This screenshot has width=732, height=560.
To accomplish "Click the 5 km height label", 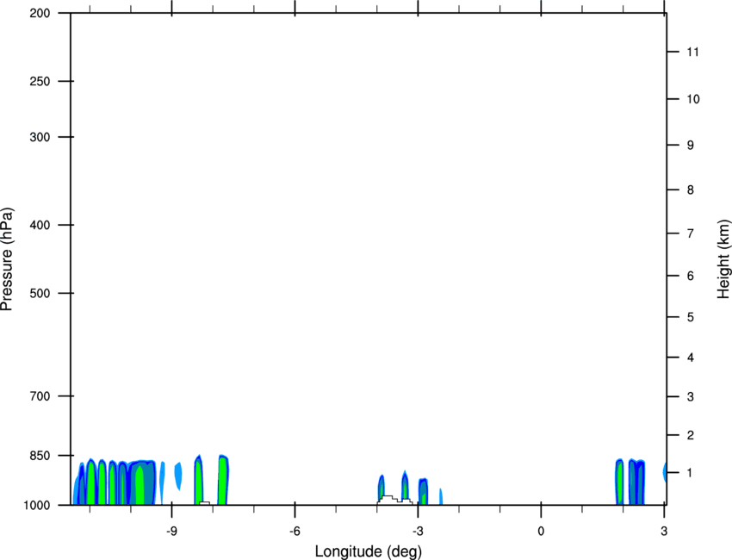I will coord(691,318).
